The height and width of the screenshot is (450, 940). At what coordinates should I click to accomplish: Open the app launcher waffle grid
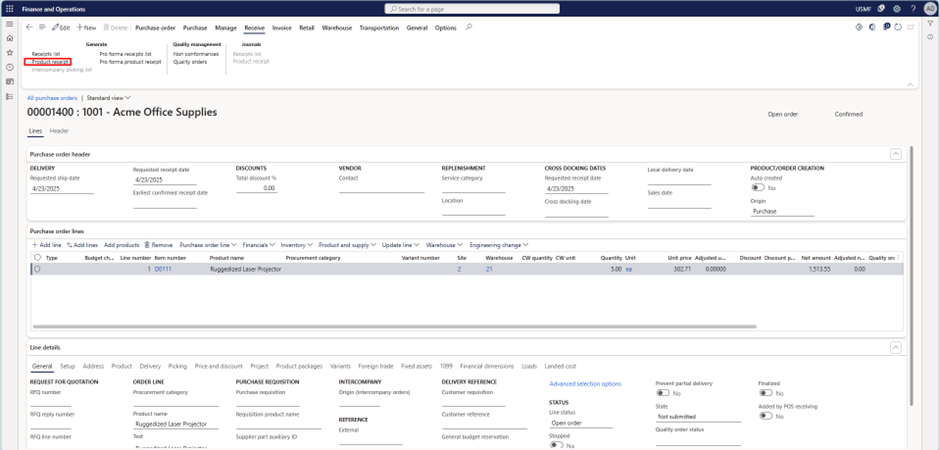[x=9, y=9]
